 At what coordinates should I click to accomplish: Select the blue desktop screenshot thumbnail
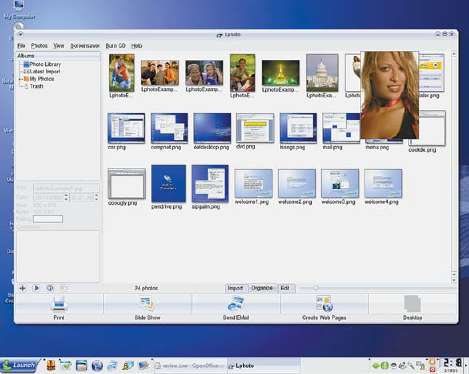tap(212, 128)
